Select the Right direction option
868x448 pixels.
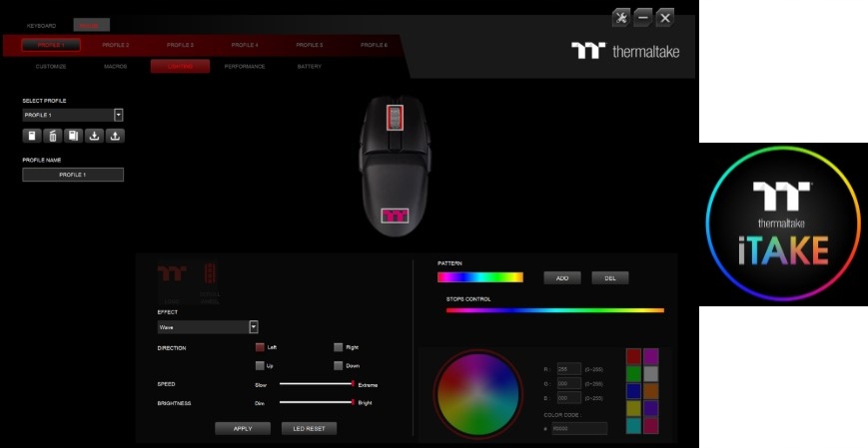[338, 347]
